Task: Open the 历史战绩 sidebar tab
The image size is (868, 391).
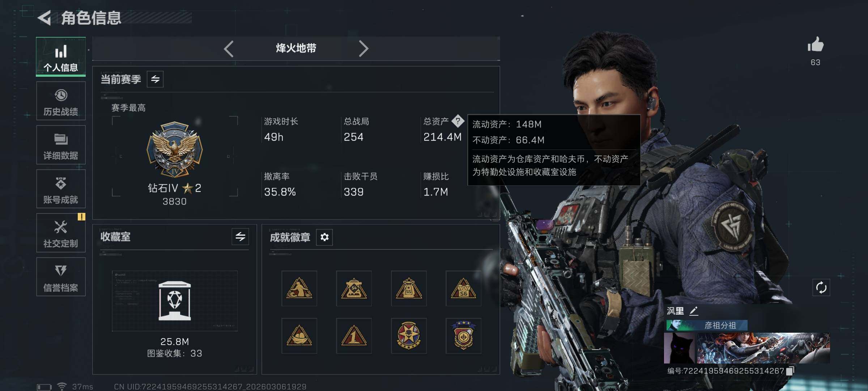Action: coord(61,101)
